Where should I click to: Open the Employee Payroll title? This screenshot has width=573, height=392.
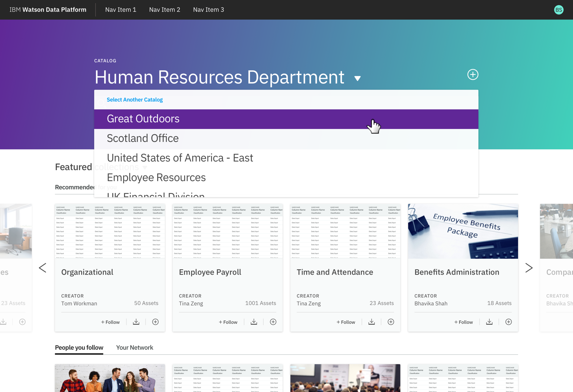pyautogui.click(x=210, y=272)
